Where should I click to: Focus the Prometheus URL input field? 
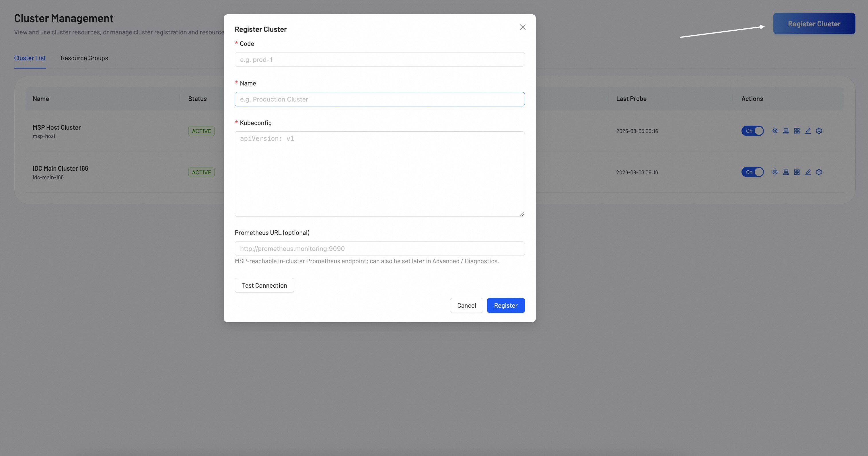click(x=380, y=249)
